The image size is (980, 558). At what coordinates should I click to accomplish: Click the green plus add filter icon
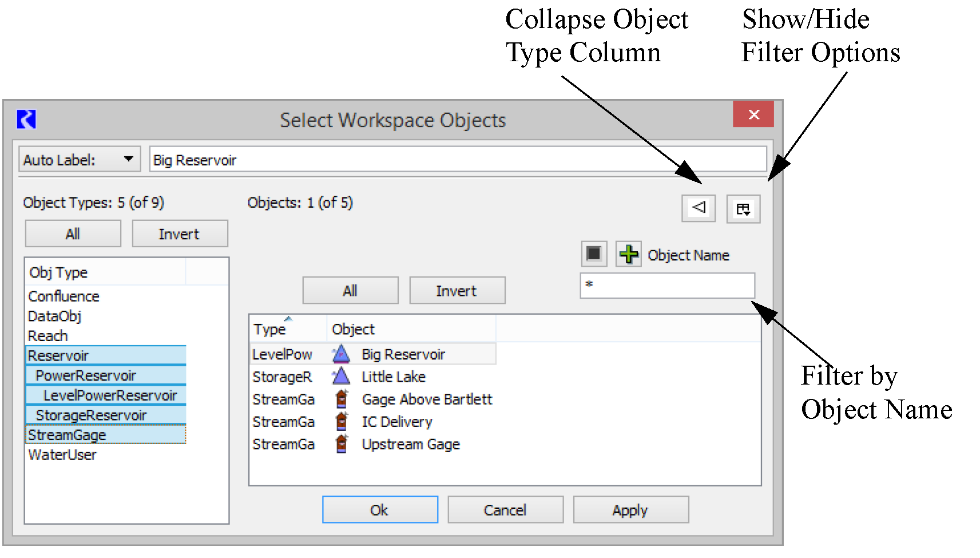pyautogui.click(x=628, y=254)
